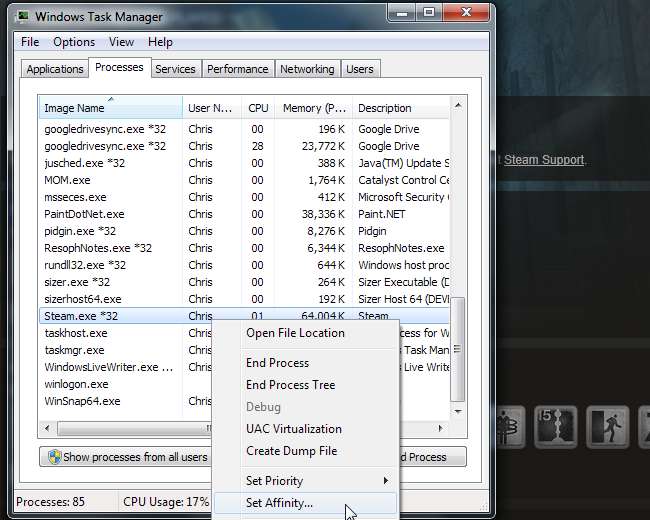Click the running man door achievement icon

(607, 425)
